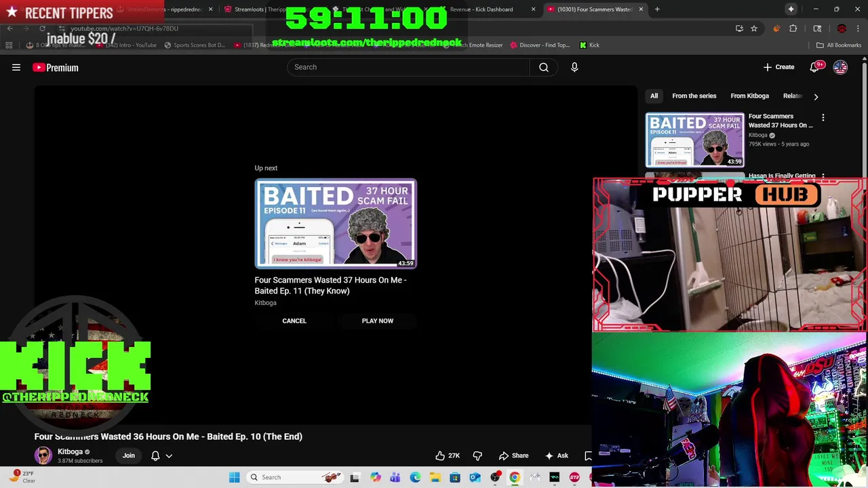Toggle the subscription notification bell

click(155, 455)
